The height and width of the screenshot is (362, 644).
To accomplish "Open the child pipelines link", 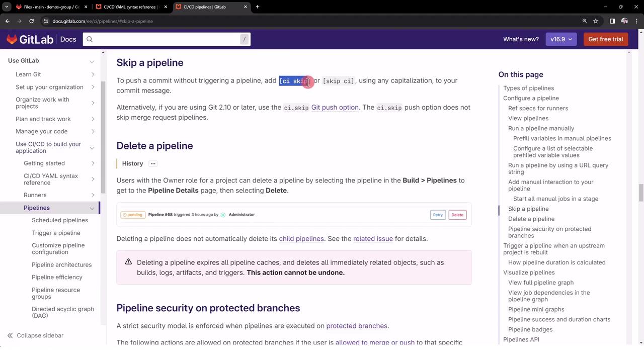I will pos(301,239).
